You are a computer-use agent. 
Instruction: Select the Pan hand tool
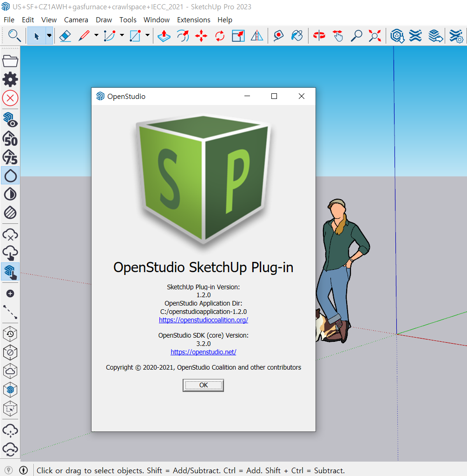337,36
